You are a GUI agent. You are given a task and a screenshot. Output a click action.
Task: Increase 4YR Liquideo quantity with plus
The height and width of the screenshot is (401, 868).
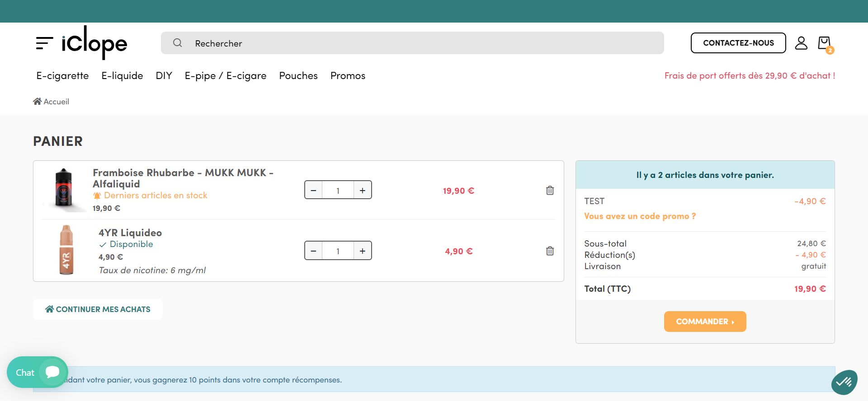coord(363,251)
